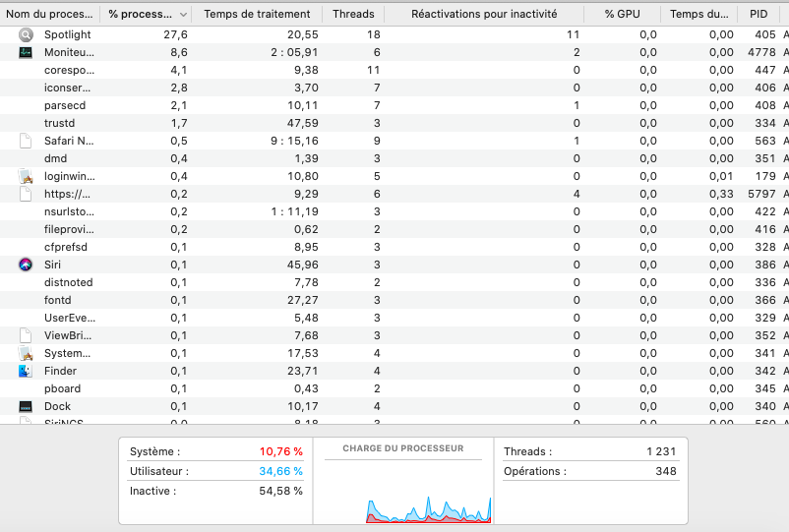The height and width of the screenshot is (532, 789).
Task: Toggle sort arrow on % process... column
Action: pyautogui.click(x=183, y=15)
